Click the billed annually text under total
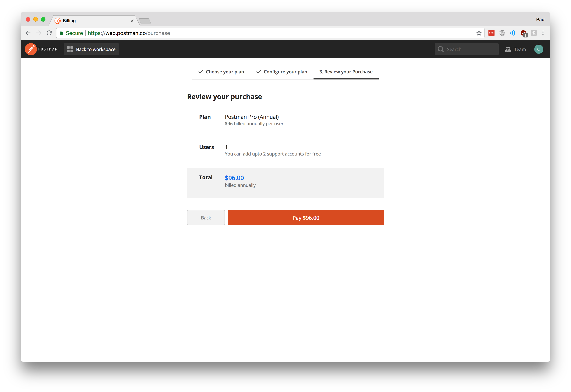 240,185
